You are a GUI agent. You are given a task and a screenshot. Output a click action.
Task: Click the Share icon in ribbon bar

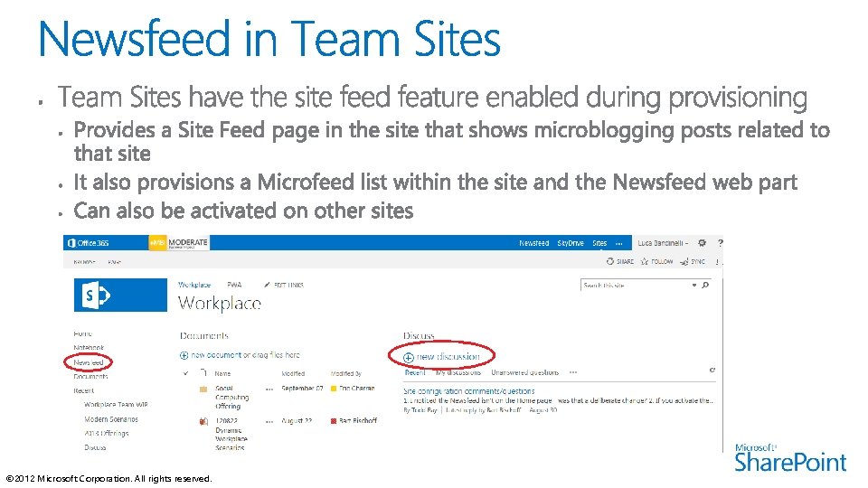(x=610, y=261)
